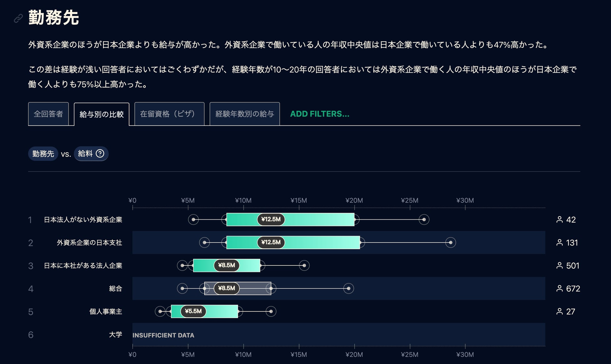Click the person icon next to 27
Screen dimensions: 611x364
click(559, 311)
